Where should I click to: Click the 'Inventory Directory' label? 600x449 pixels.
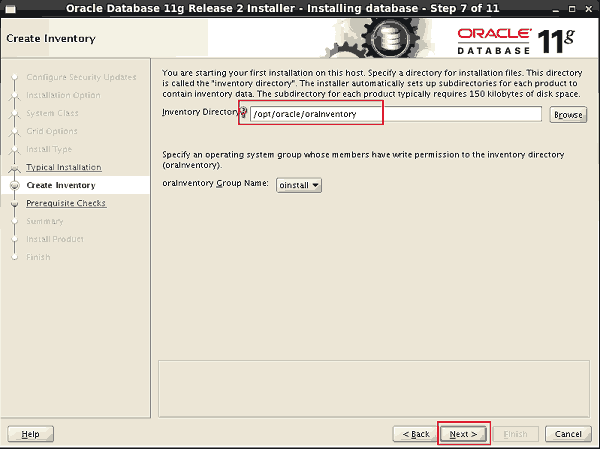[201, 112]
